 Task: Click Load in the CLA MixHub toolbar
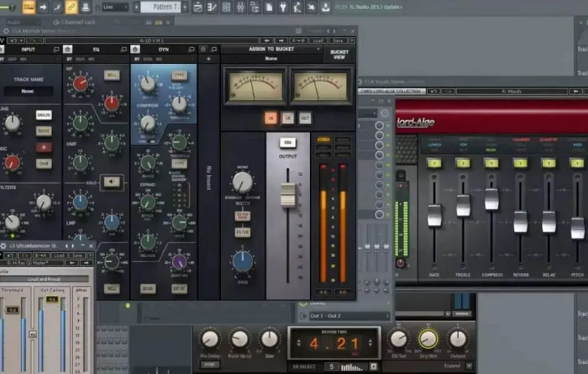[318, 40]
